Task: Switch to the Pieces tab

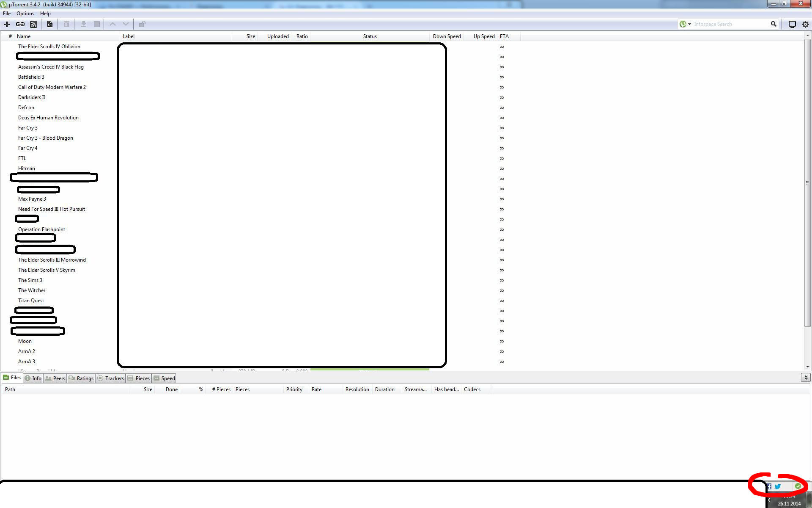Action: pyautogui.click(x=139, y=378)
